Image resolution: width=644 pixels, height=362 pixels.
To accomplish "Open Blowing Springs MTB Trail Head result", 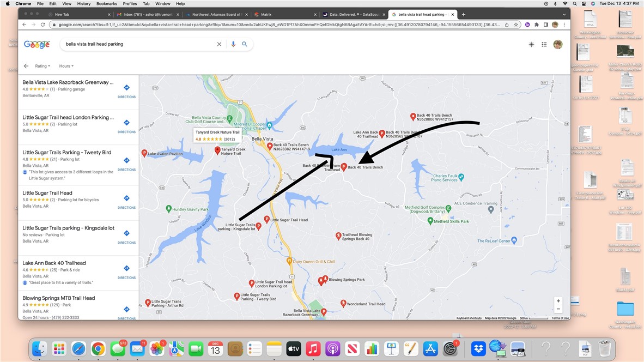I will [58, 298].
